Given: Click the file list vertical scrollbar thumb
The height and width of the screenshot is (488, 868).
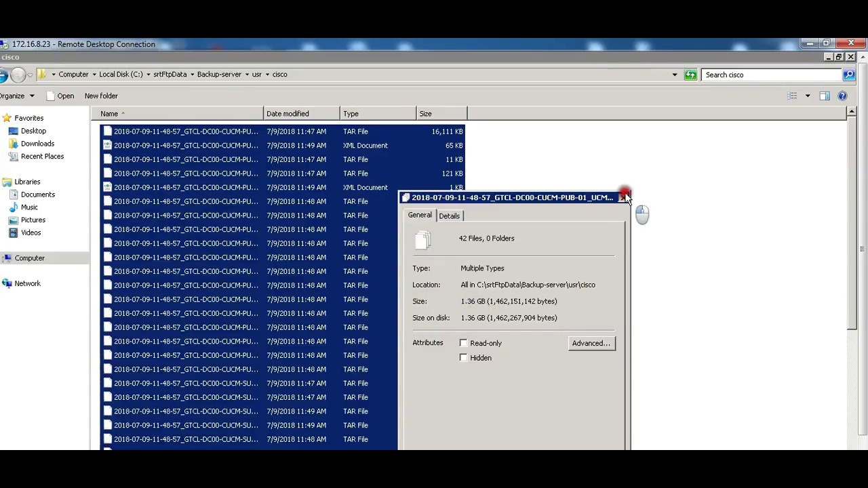Looking at the screenshot, I should click(x=852, y=224).
